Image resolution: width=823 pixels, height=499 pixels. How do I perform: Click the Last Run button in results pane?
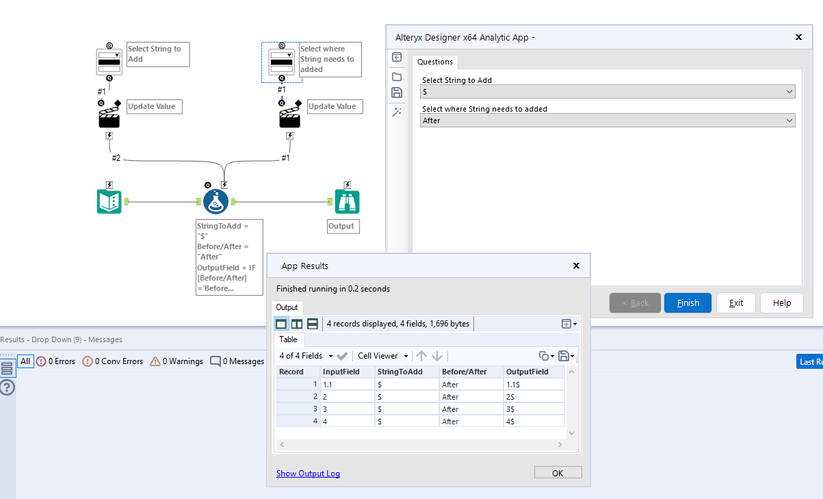coord(810,362)
